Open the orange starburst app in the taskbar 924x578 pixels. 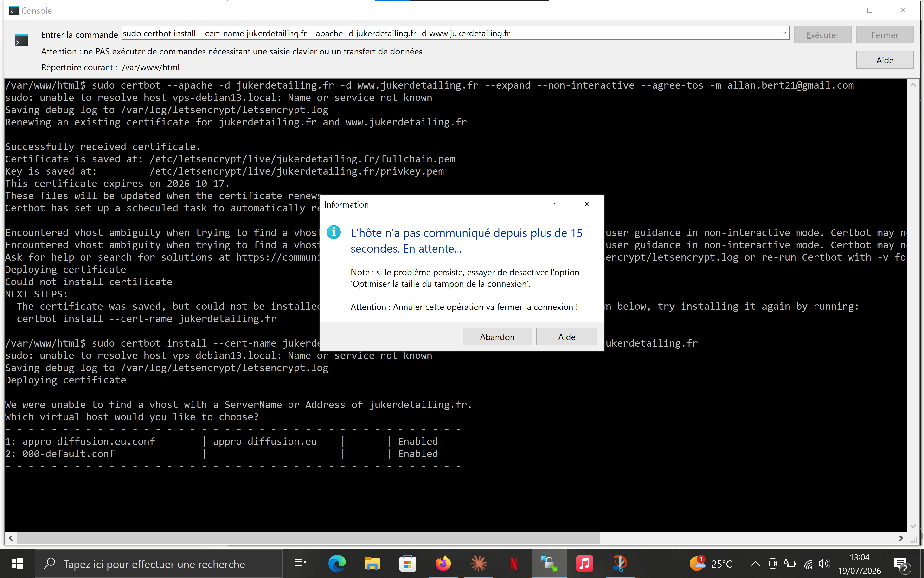tap(478, 564)
